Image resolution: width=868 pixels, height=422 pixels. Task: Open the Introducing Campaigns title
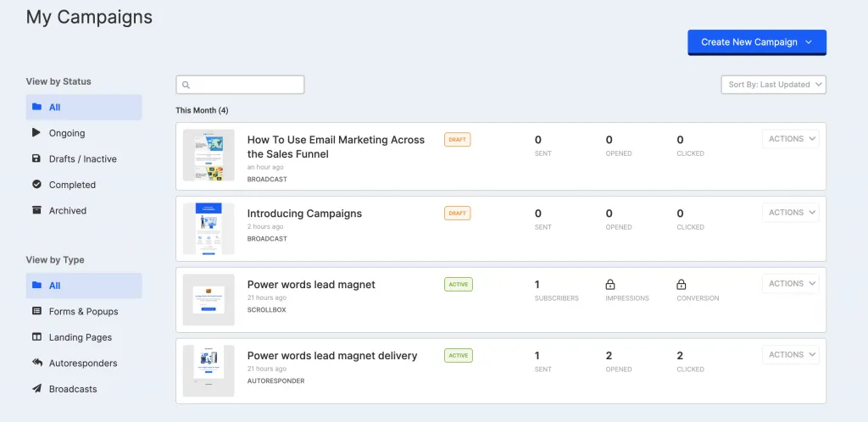(x=304, y=214)
